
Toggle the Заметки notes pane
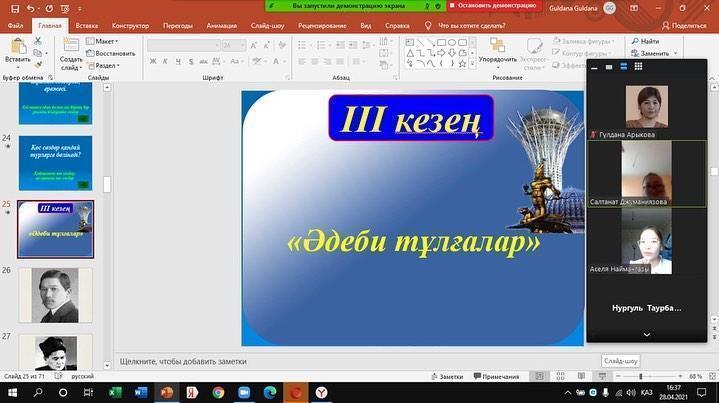coord(446,377)
